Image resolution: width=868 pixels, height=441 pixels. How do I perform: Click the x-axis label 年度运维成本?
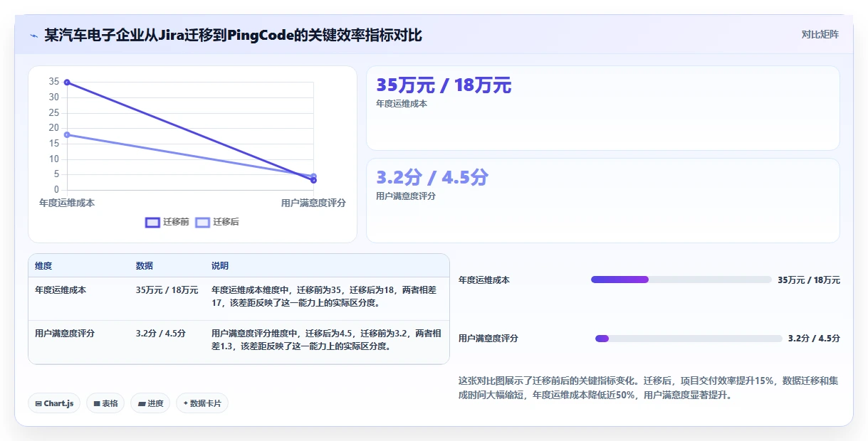(x=67, y=203)
